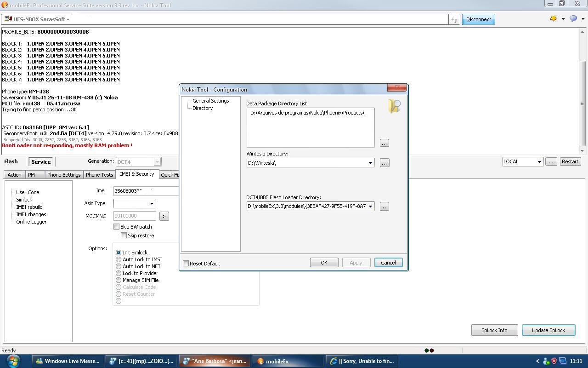Viewport: 588px width, 368px height.
Task: Close the Nokia Tool Configuration dialog
Action: point(397,87)
